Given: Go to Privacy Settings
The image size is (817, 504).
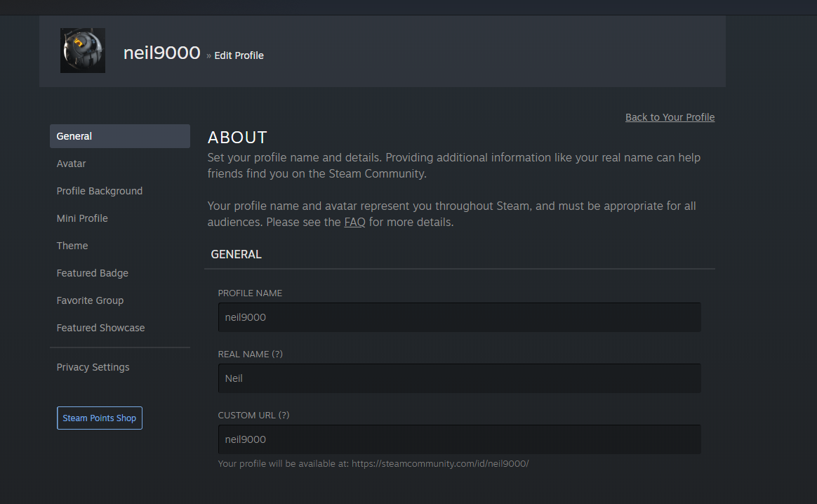Looking at the screenshot, I should [93, 367].
